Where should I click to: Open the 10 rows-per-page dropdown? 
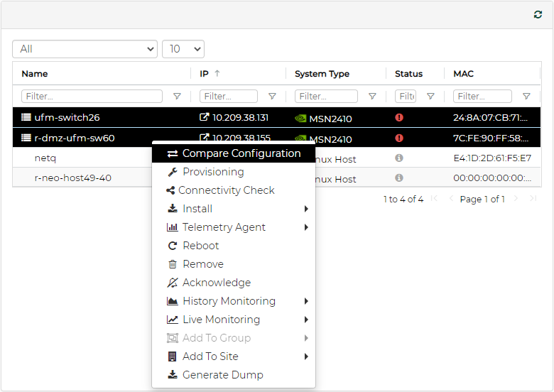click(x=183, y=49)
